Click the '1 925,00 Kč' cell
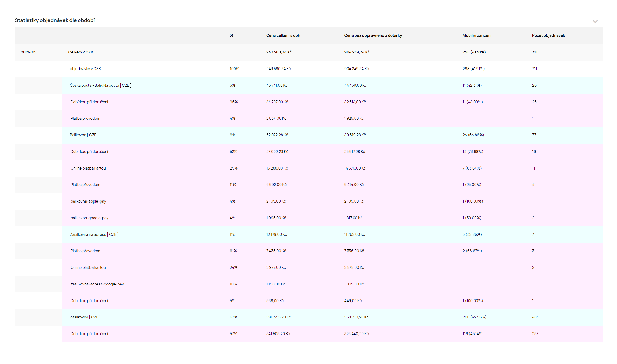Image resolution: width=617 pixels, height=364 pixels. coord(354,119)
